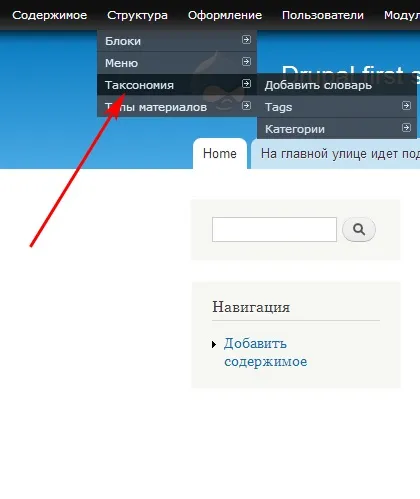Select Типы материалов menu entry
420x499 pixels.
[x=177, y=107]
